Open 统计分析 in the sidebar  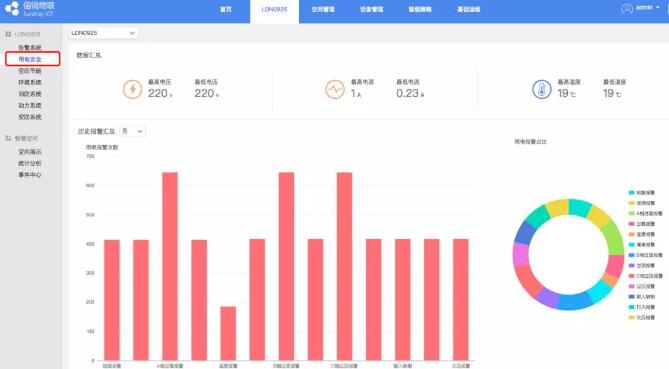tap(30, 163)
